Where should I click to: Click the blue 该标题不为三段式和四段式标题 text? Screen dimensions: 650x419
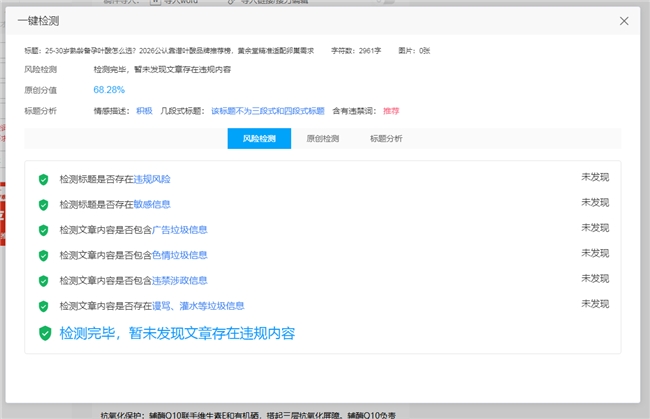268,110
